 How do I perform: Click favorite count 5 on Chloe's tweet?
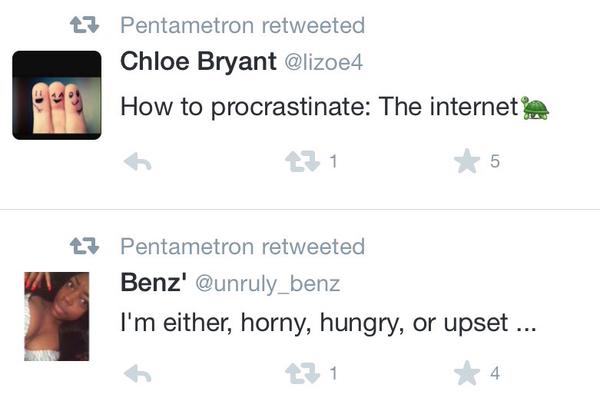[x=494, y=163]
